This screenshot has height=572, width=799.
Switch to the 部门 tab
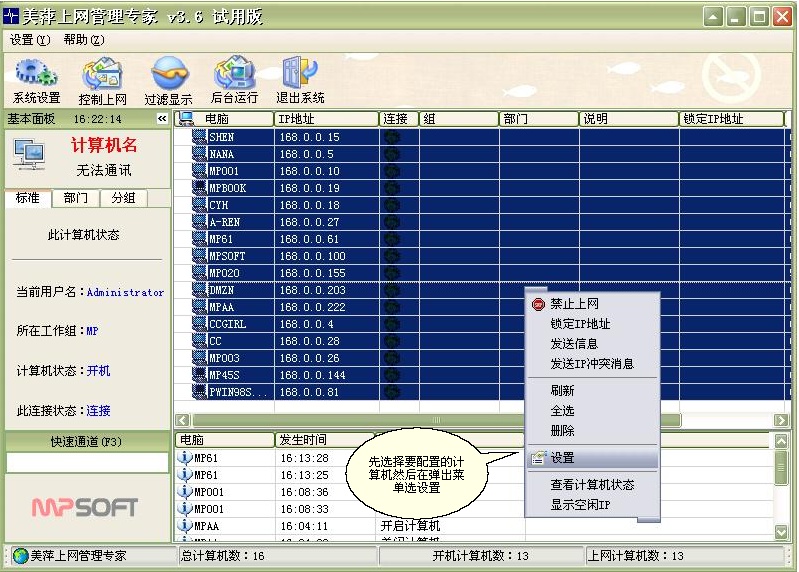pos(75,198)
